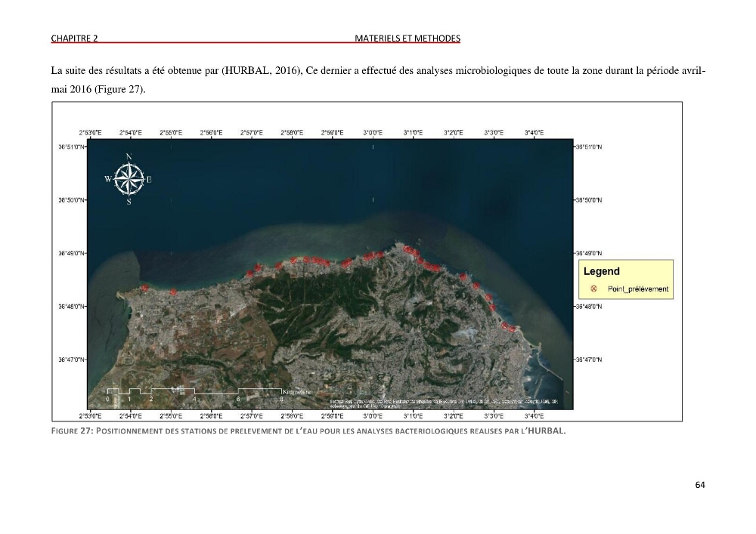Click the "Point_prélèvement" legend label
The width and height of the screenshot is (756, 534).
[x=638, y=289]
